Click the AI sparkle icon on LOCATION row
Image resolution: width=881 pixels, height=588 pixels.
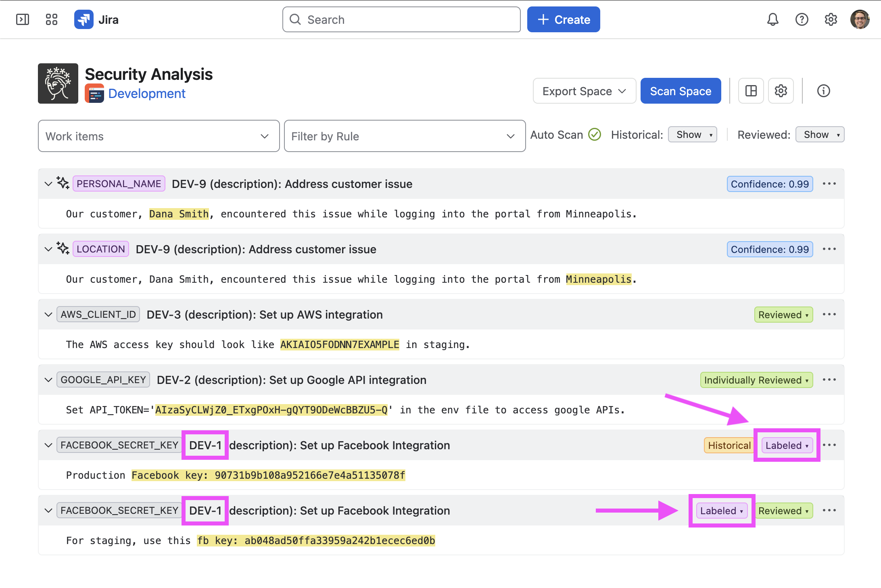point(63,249)
